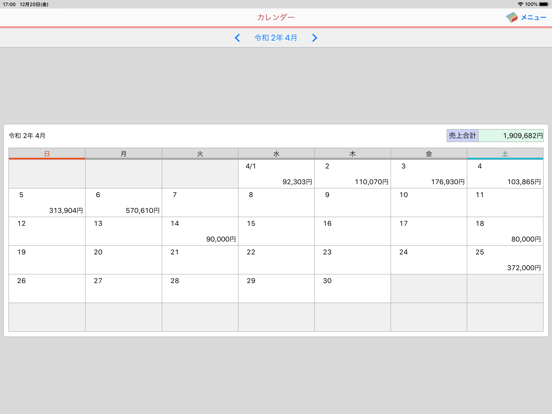Open day 5 in the calendar
Image resolution: width=552 pixels, height=414 pixels.
[x=47, y=202]
